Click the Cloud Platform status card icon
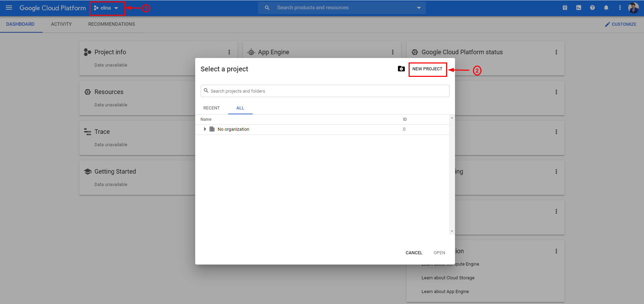The height and width of the screenshot is (304, 644). coord(415,52)
